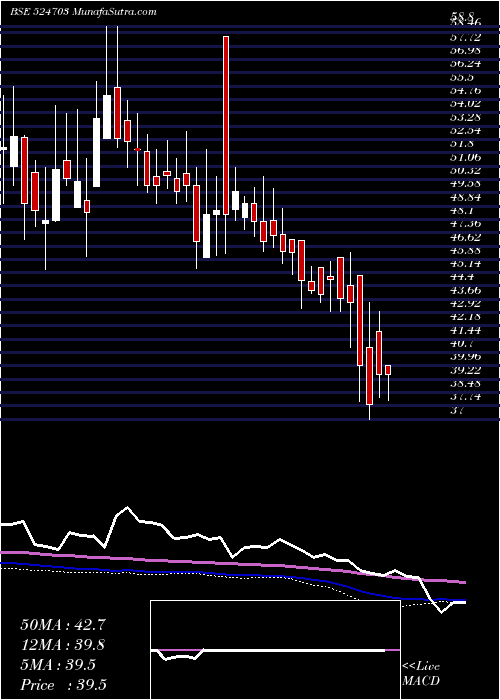Image resolution: width=500 pixels, height=700 pixels.
Task: Click the 37.74 price label
Action: [x=465, y=397]
